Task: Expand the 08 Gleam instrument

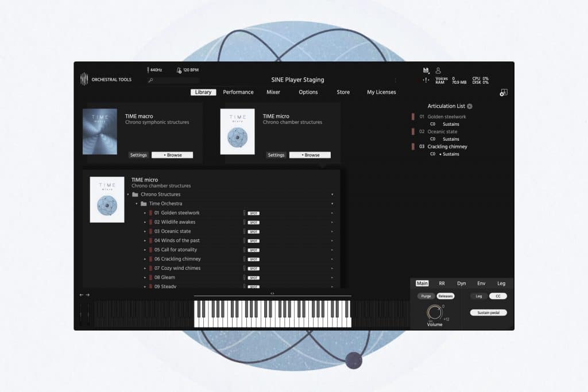Action: pyautogui.click(x=145, y=278)
